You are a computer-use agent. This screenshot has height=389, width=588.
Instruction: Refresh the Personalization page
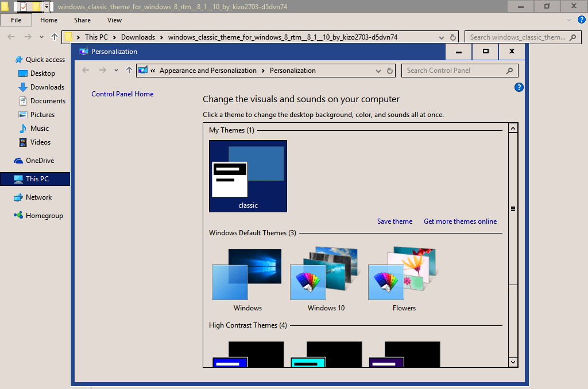point(390,71)
